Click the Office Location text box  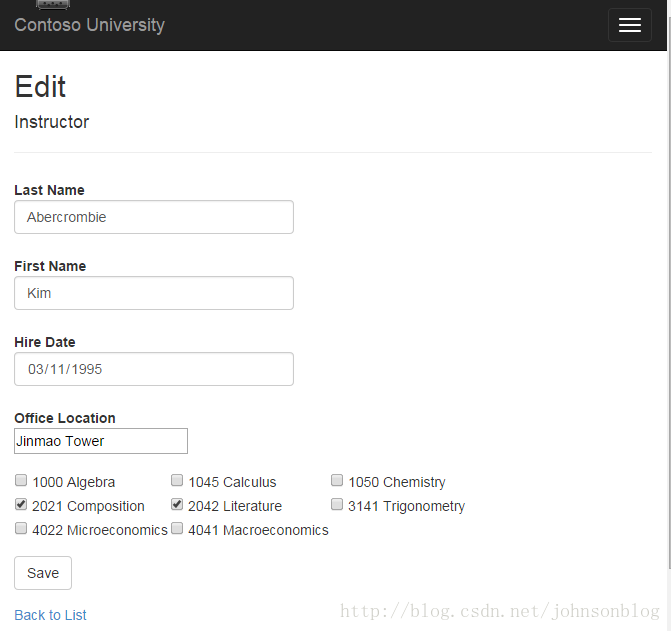tap(101, 441)
